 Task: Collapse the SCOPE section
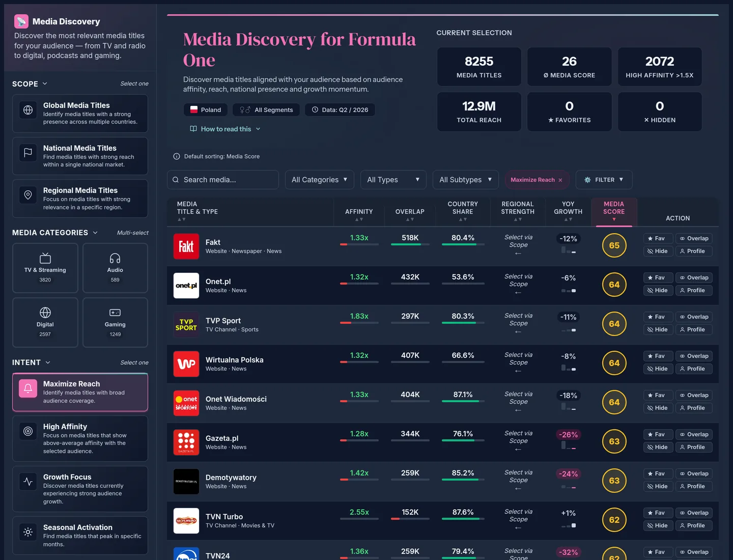[30, 84]
